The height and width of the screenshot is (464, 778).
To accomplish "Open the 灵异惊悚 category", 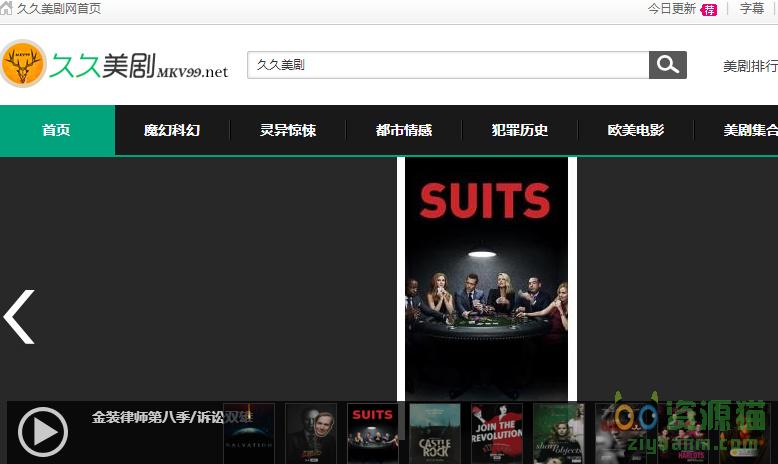I will coord(288,130).
